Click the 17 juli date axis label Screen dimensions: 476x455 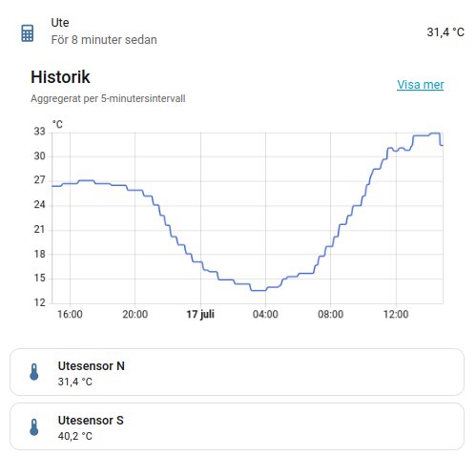(200, 314)
